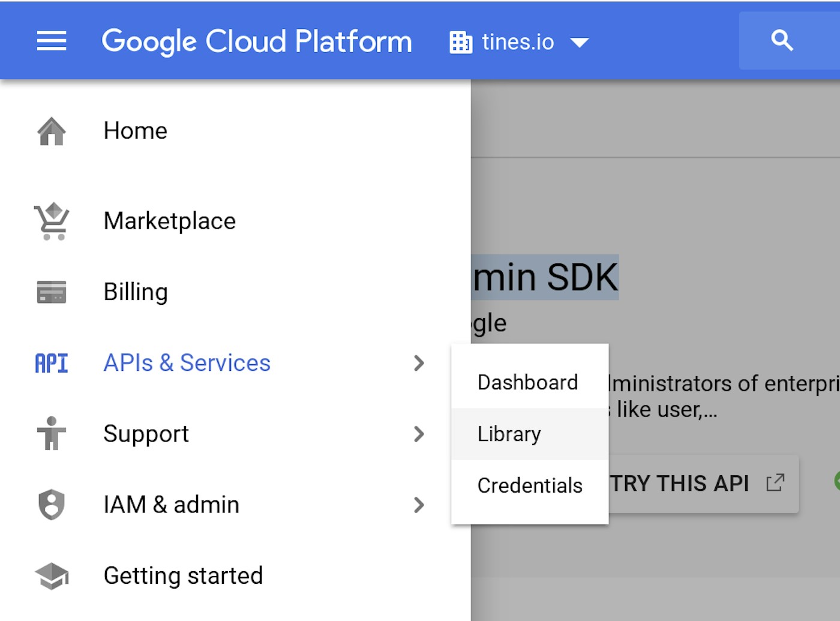The image size is (840, 621).
Task: Expand the APIs & Services submenu chevron
Action: coord(419,363)
